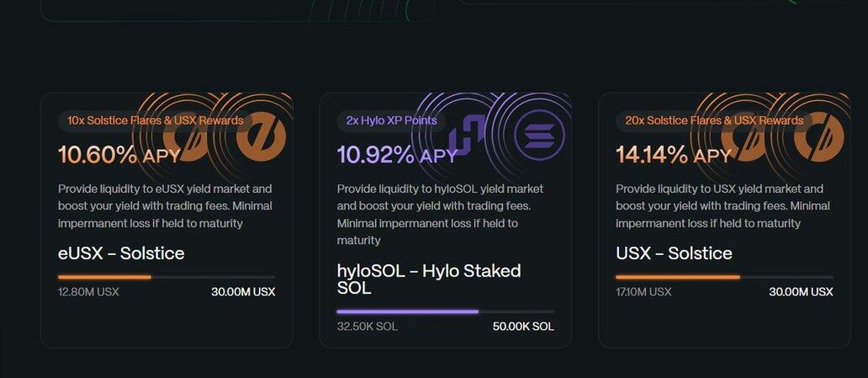Click the USX – Solstice liquidity progress bar
Screen dimensions: 868x378
723,276
